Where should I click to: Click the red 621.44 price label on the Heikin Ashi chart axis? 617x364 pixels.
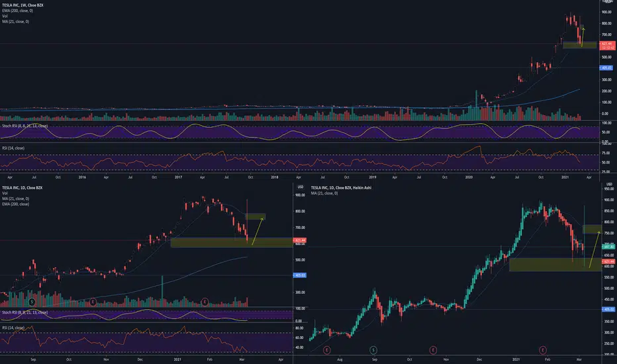click(x=608, y=261)
